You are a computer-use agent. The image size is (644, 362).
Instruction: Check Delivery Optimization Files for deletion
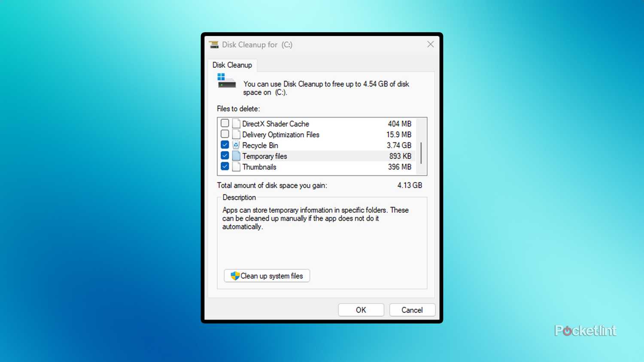click(225, 134)
